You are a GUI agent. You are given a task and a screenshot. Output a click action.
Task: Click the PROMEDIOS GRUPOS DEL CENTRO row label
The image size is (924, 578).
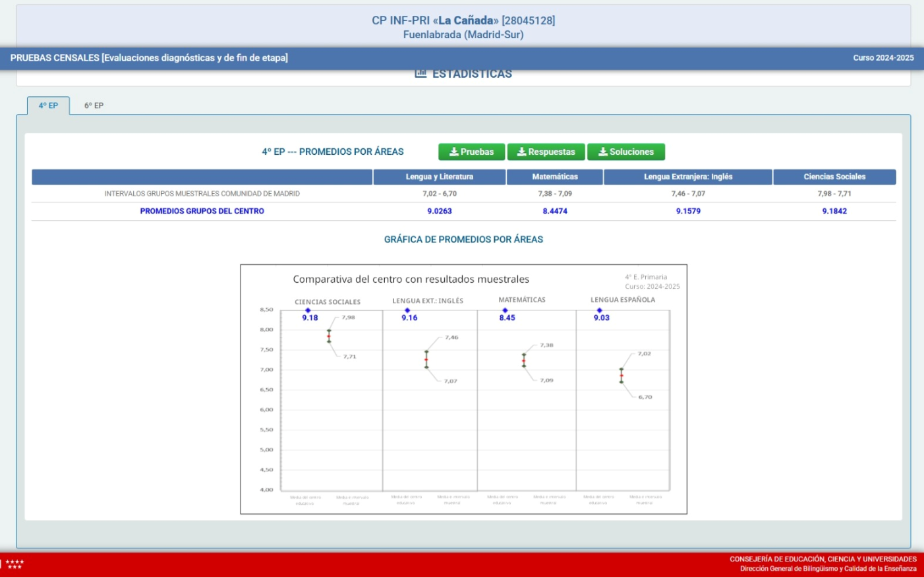pyautogui.click(x=202, y=212)
